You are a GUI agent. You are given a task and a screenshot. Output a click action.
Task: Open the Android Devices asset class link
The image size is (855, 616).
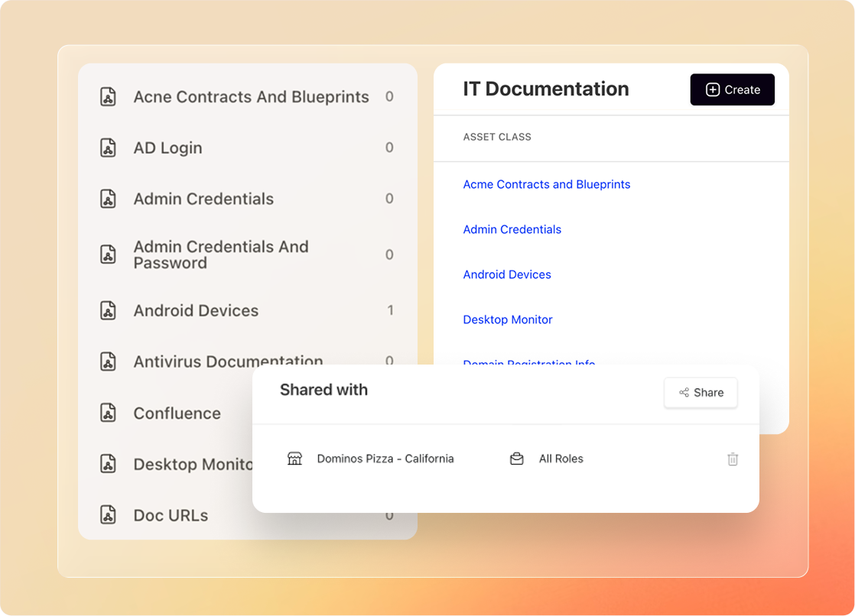click(507, 274)
